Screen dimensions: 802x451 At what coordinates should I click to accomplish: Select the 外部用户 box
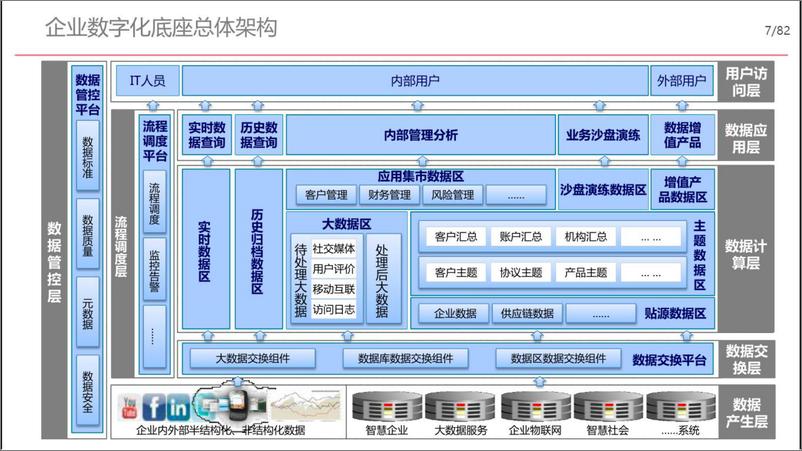tap(681, 80)
